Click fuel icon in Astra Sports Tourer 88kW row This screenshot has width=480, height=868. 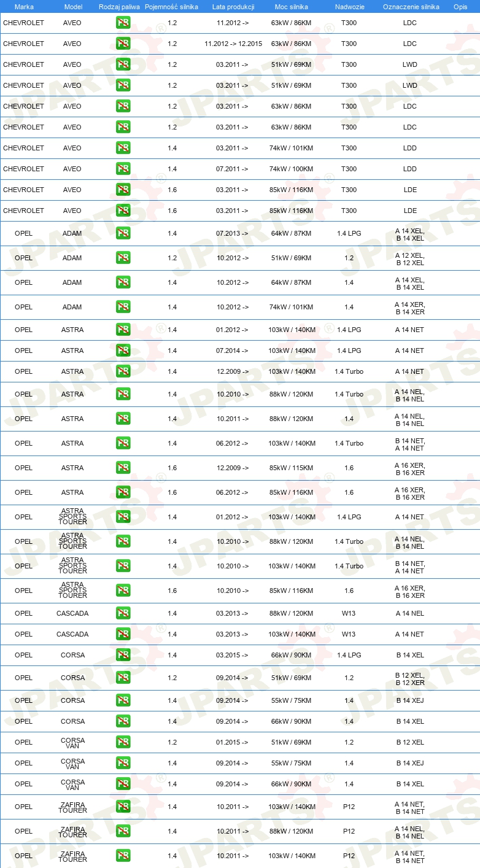pyautogui.click(x=123, y=541)
